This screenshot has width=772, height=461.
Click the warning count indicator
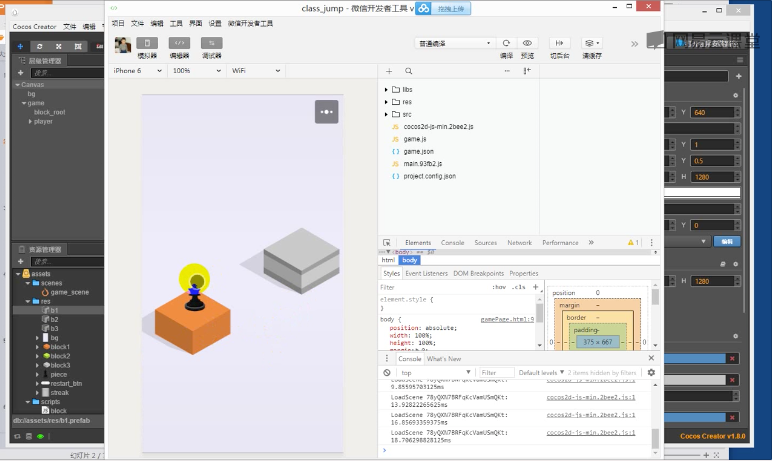pos(633,242)
